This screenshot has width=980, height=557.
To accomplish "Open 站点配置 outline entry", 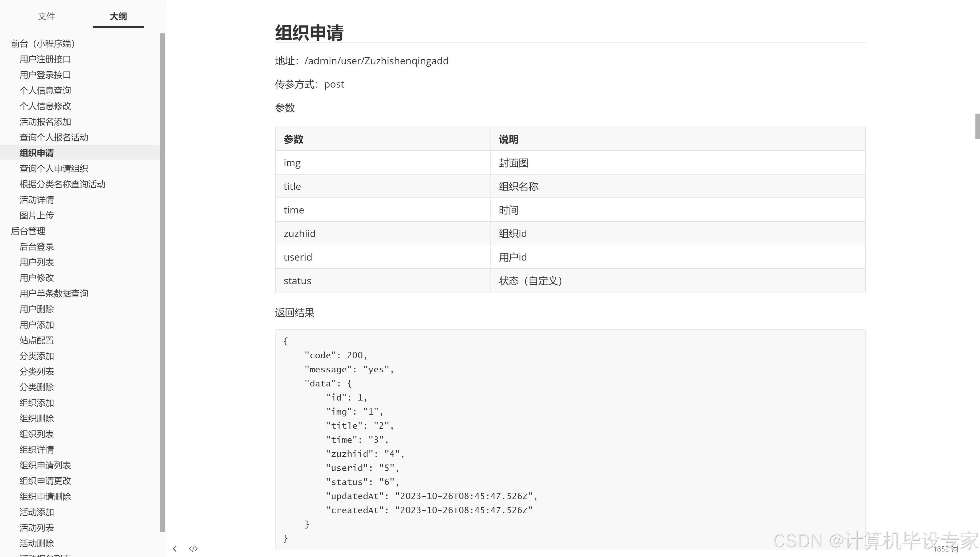I will 37,341.
